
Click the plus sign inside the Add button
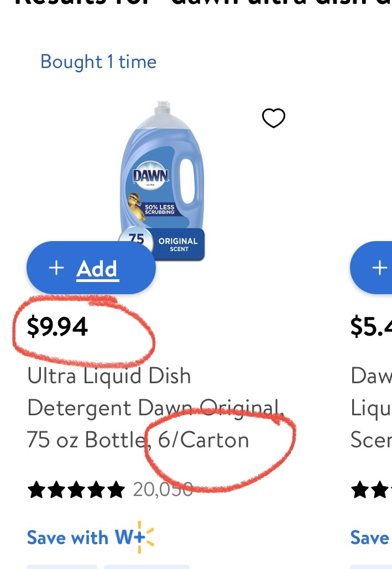coord(56,268)
